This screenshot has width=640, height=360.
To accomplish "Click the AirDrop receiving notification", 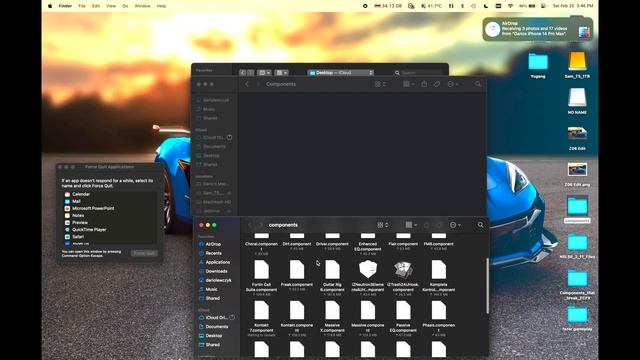I will click(538, 29).
